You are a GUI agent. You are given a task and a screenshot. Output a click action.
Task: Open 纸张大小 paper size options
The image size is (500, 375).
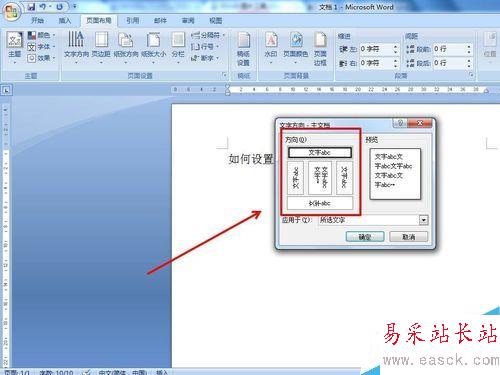pyautogui.click(x=153, y=47)
